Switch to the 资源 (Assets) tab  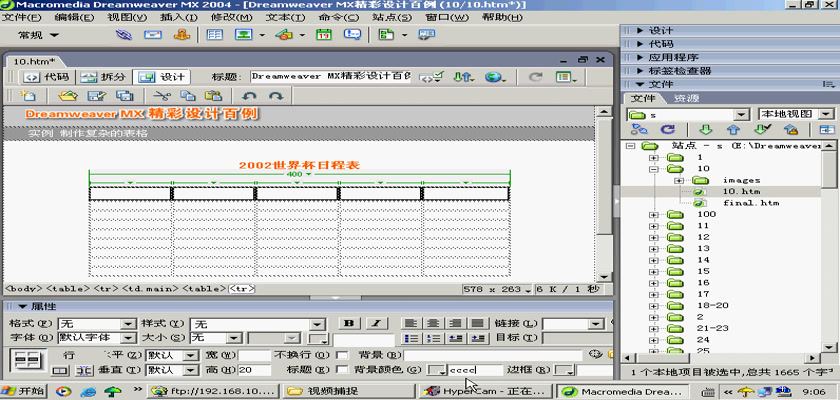pos(686,99)
